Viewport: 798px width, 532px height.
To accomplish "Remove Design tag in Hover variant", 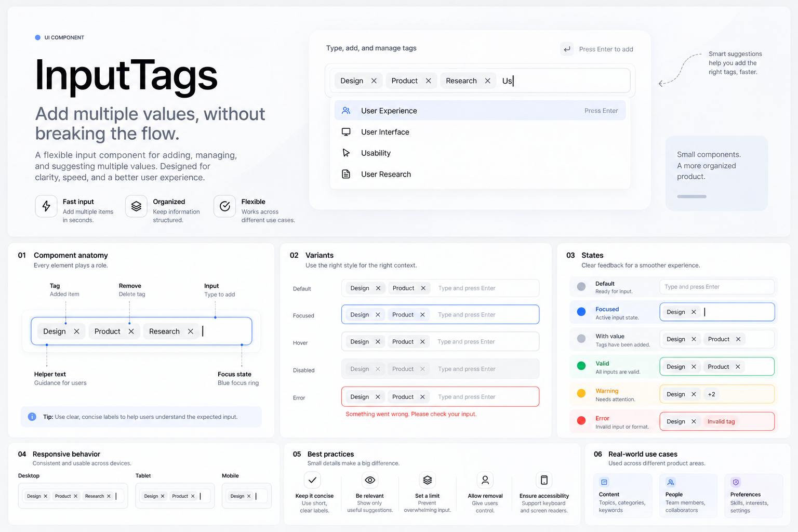I will click(378, 342).
